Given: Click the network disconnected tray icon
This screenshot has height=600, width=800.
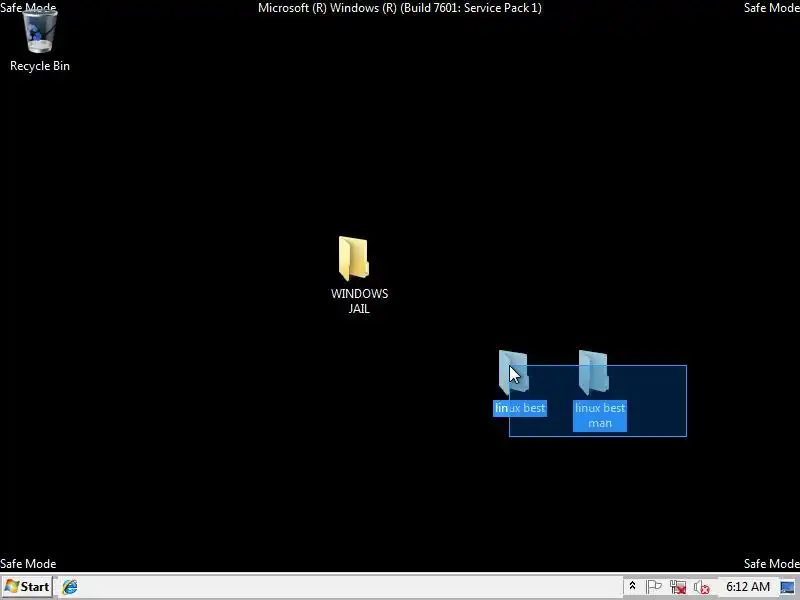Looking at the screenshot, I should (678, 587).
